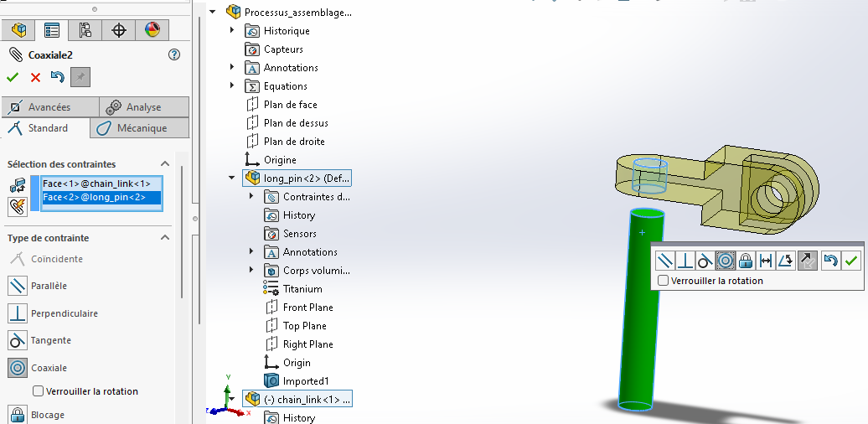Screen dimensions: 868x424
Task: Switch to the Avancées mates tab
Action: click(x=49, y=106)
